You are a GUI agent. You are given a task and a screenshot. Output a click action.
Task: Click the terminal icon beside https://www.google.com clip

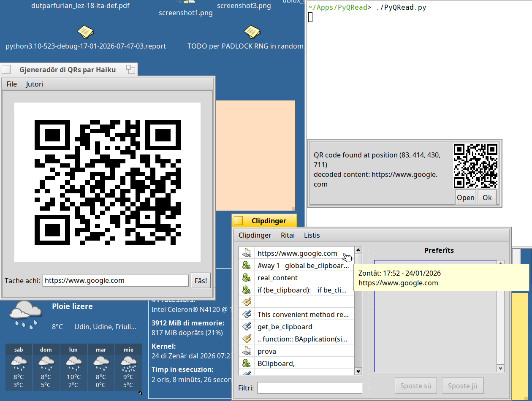point(247,253)
